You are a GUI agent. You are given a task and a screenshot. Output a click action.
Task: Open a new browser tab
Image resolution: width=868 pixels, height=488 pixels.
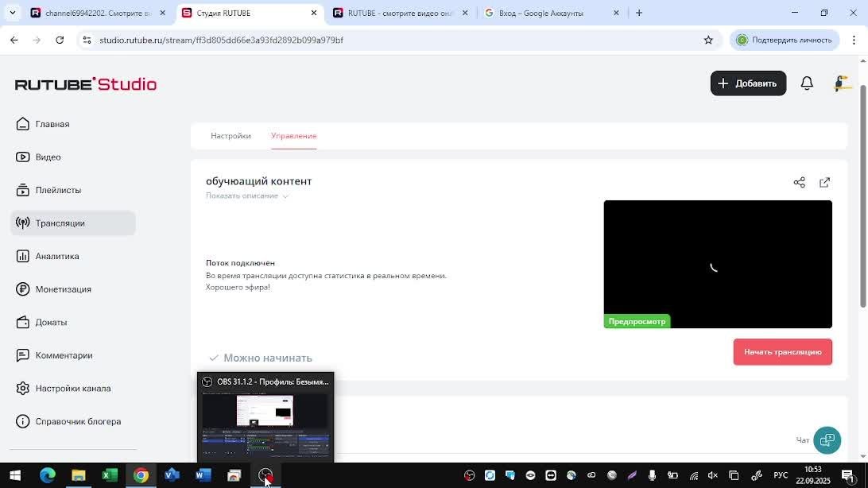click(x=639, y=13)
